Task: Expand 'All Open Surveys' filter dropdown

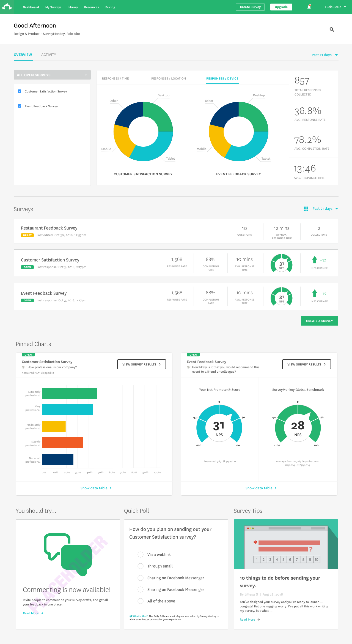Action: [x=52, y=75]
